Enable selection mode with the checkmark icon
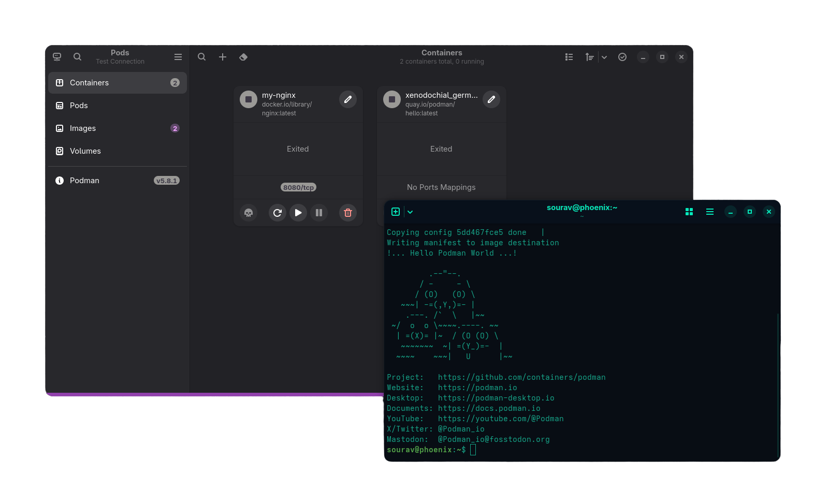This screenshot has height=504, width=829. point(622,57)
